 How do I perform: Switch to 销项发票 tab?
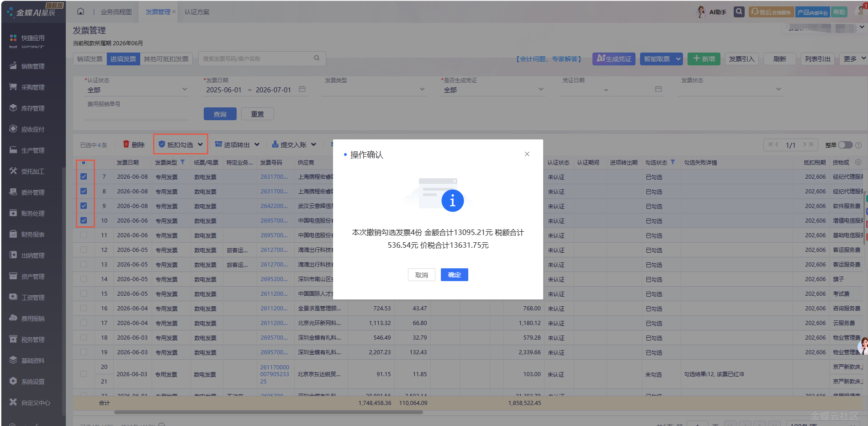[90, 59]
